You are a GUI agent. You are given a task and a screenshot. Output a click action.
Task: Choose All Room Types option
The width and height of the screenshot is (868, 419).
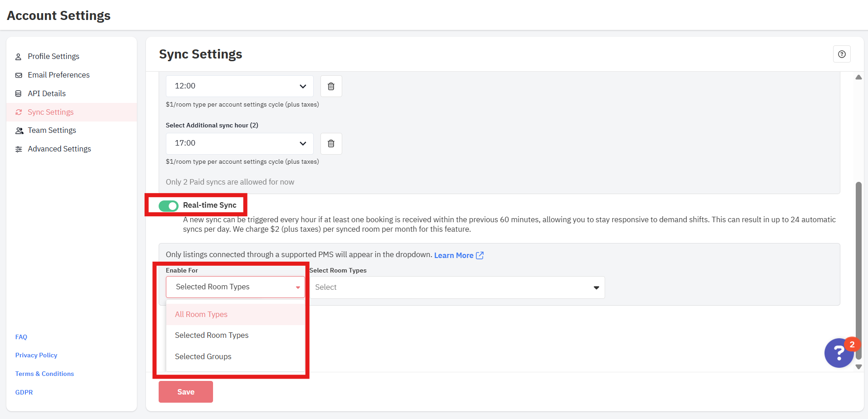click(201, 314)
